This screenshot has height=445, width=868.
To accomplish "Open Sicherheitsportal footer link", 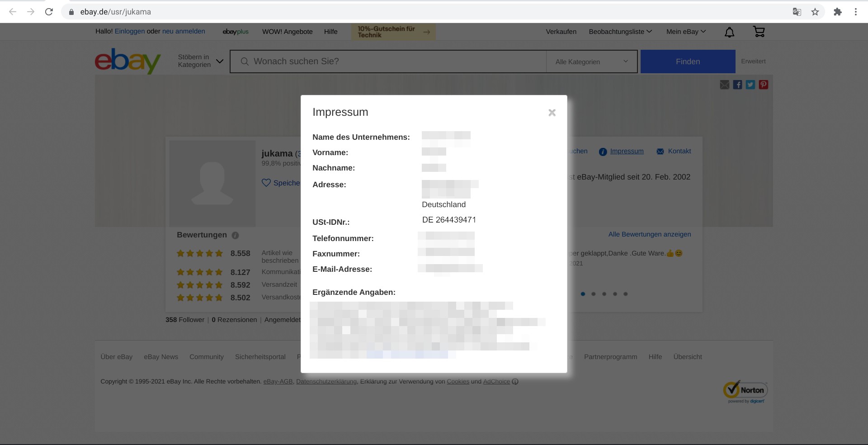I will [x=260, y=357].
